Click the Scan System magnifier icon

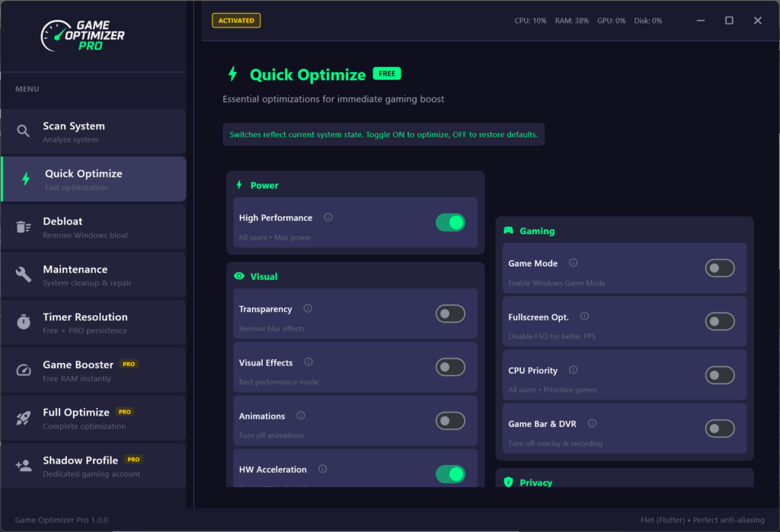click(x=24, y=132)
